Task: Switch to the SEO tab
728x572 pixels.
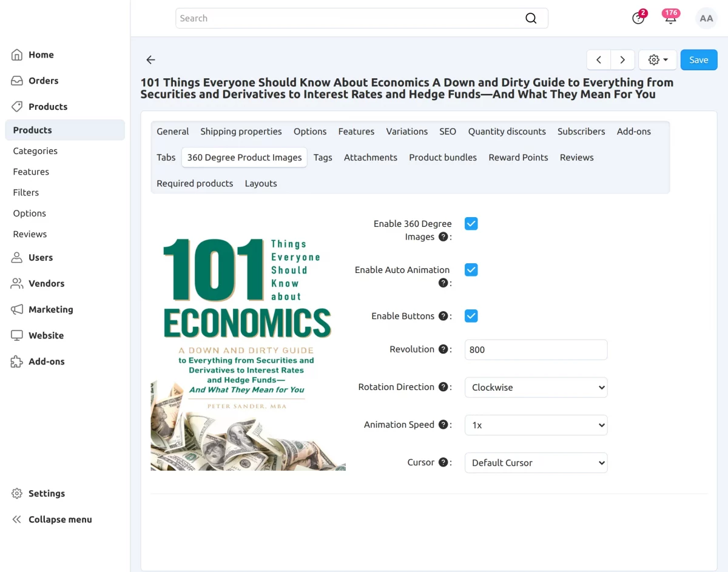Action: (x=448, y=132)
